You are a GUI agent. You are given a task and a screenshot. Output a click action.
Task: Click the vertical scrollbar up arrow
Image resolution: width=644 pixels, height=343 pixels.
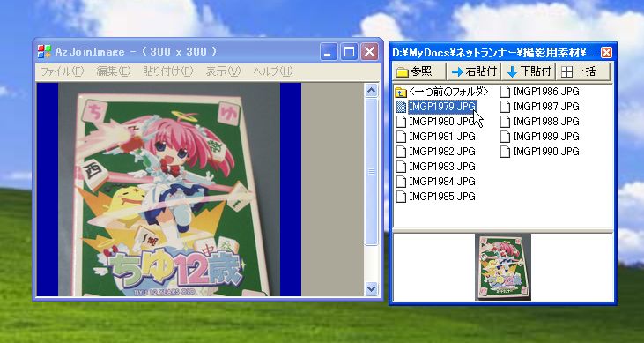point(371,91)
